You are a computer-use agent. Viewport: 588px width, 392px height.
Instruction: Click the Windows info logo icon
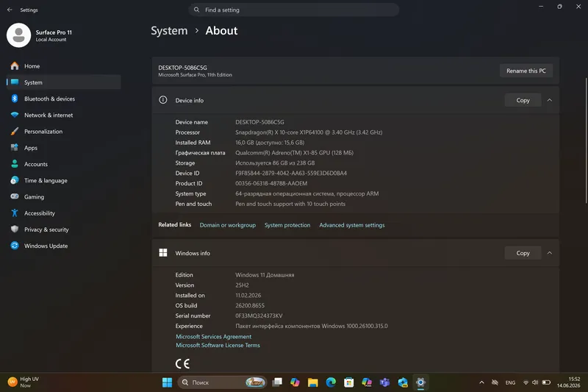(163, 253)
